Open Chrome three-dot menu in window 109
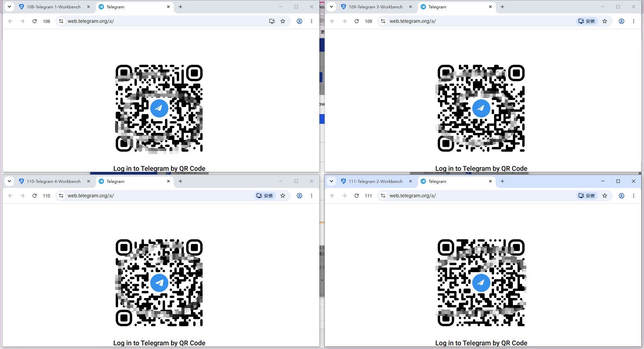Screen dimensions: 644x349 point(634,21)
